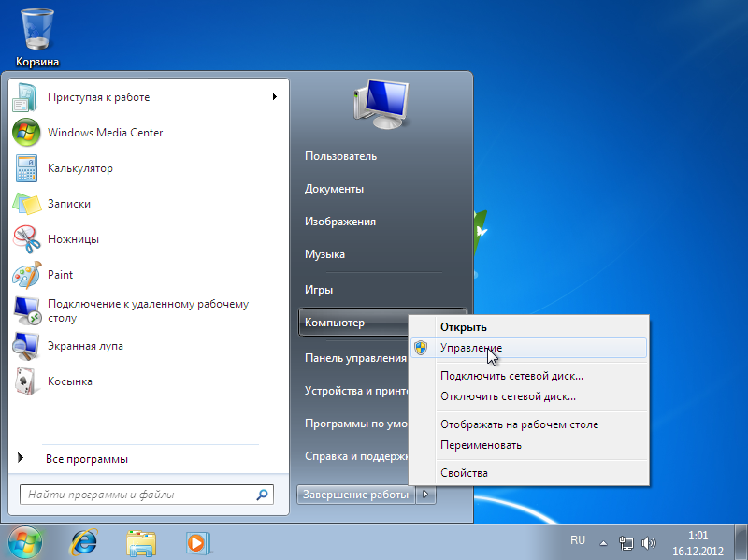Open Справка и поддержка
Screen dimensions: 748x560
[356, 456]
